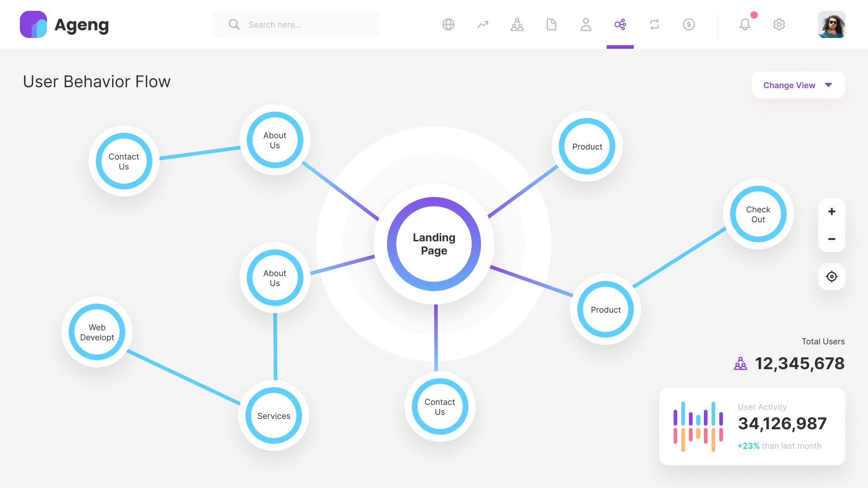The image size is (868, 488).
Task: Open the user profile icon
Action: pyautogui.click(x=585, y=24)
